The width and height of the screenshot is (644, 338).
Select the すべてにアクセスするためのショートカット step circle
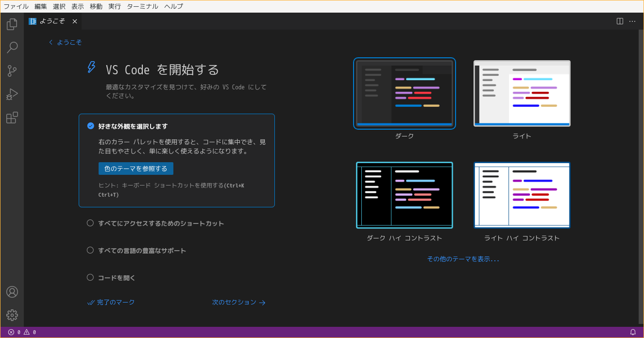click(x=90, y=223)
